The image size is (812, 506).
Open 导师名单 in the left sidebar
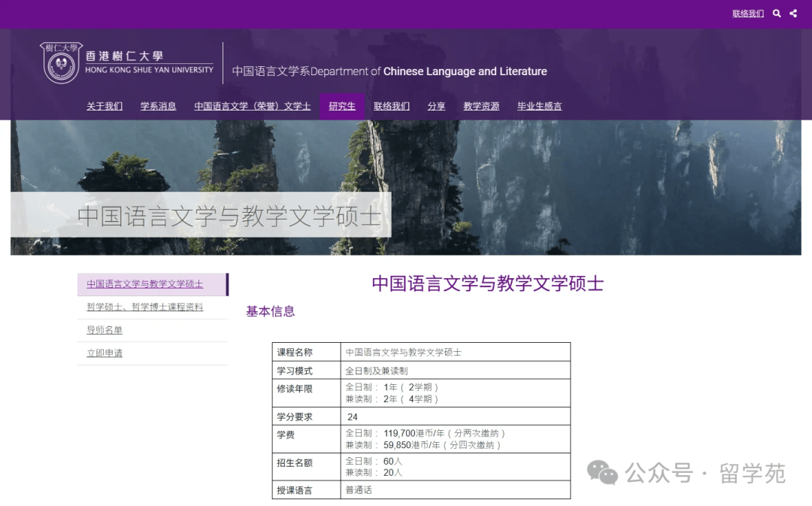(x=105, y=330)
